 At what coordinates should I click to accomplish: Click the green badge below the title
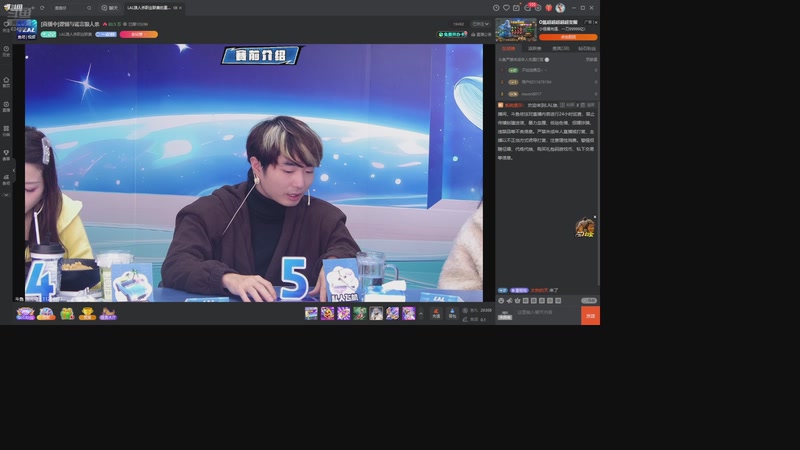pyautogui.click(x=48, y=34)
